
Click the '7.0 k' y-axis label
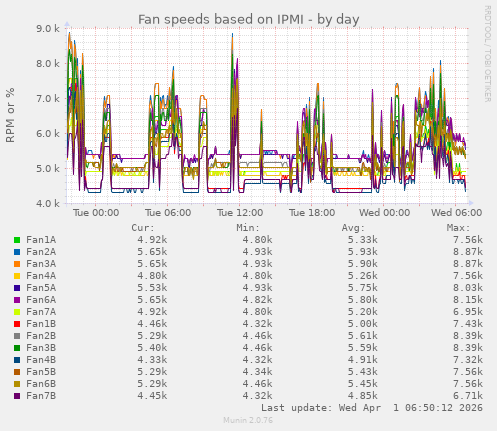(48, 99)
